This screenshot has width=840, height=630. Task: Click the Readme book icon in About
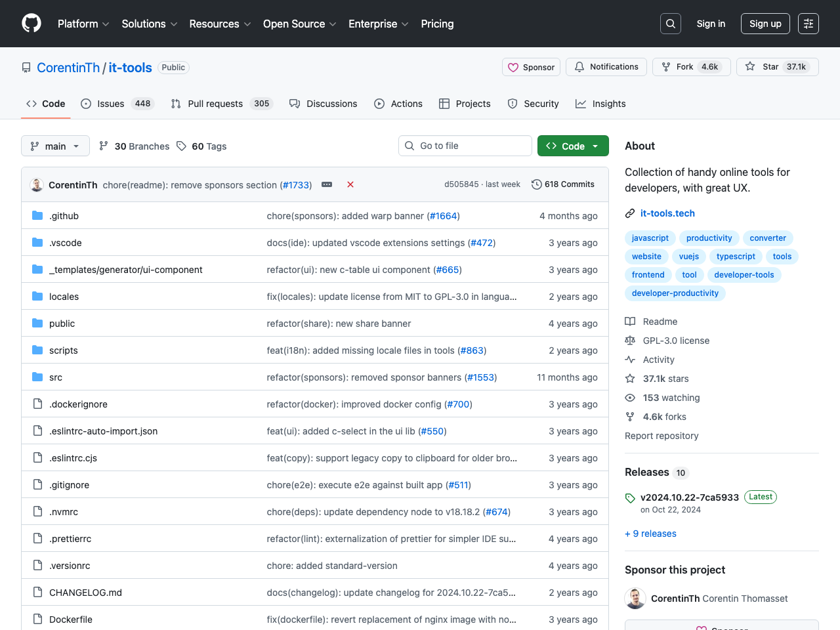click(630, 322)
